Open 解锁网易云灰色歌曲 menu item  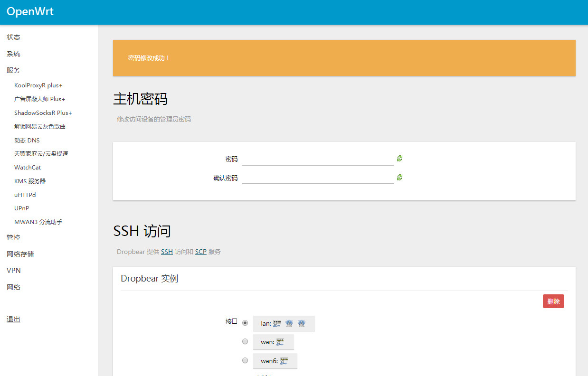point(40,127)
